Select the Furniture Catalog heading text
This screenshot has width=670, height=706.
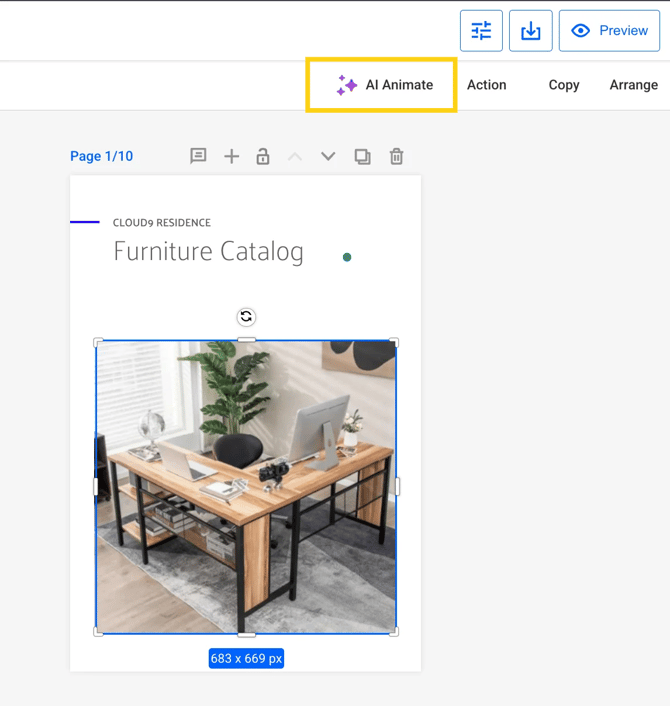[x=208, y=251]
